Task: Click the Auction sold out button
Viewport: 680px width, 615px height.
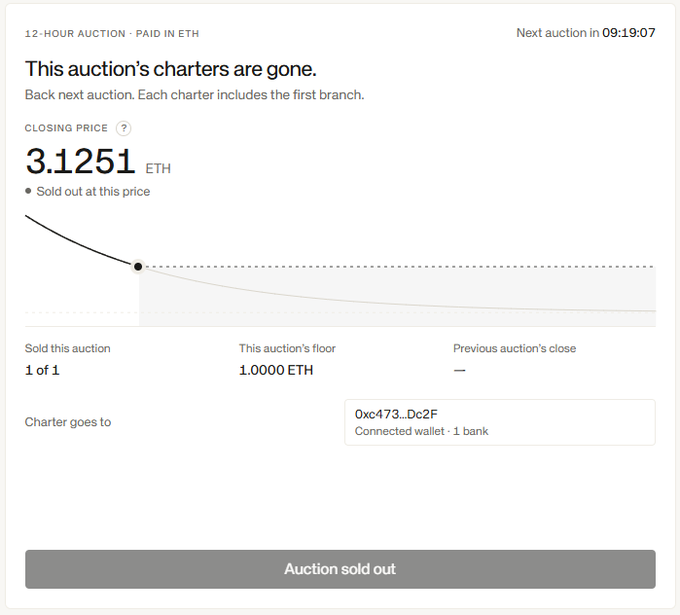Action: tap(340, 569)
